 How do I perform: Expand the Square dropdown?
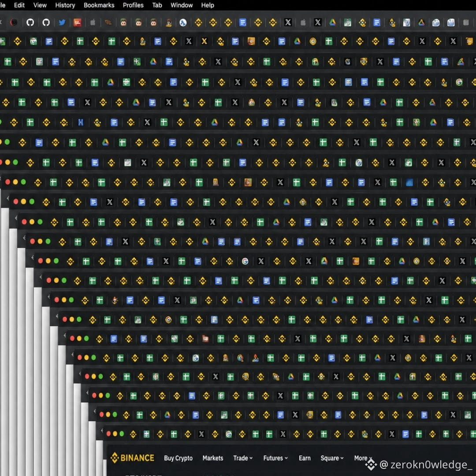332,458
